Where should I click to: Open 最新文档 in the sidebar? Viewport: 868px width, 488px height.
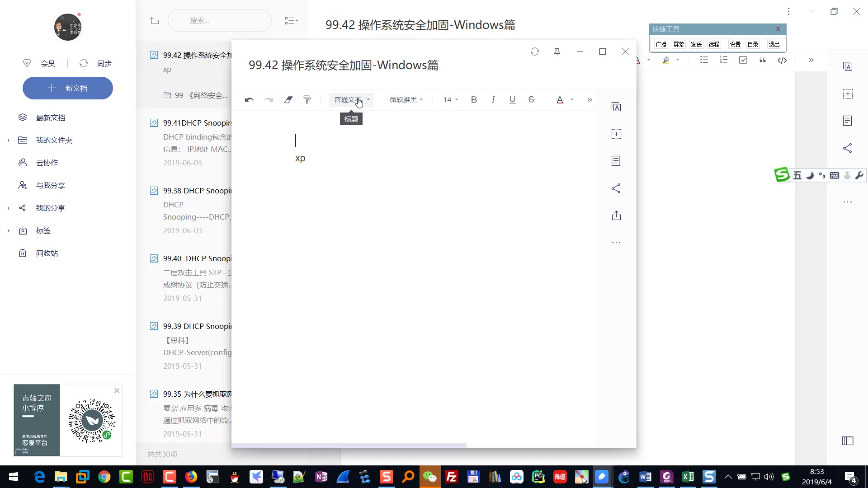[50, 117]
